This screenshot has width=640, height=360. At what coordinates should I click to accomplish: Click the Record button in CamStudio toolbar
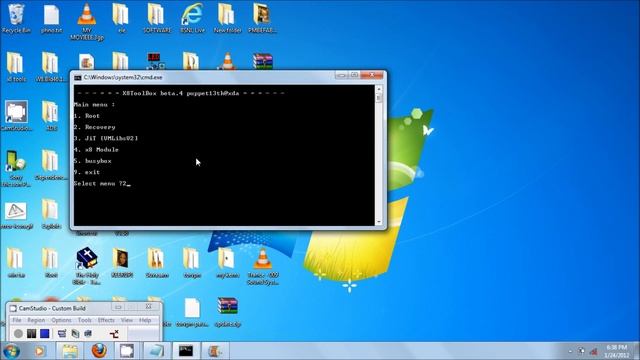coord(18,333)
